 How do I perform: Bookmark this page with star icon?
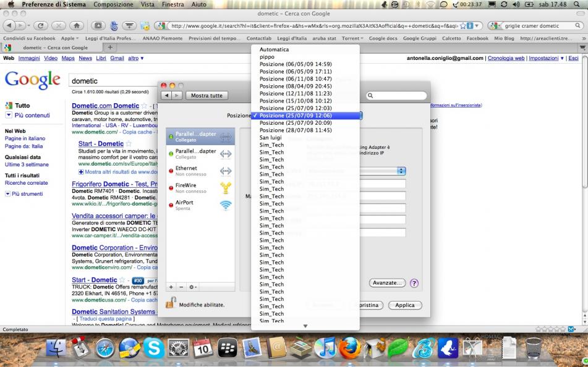pyautogui.click(x=463, y=26)
